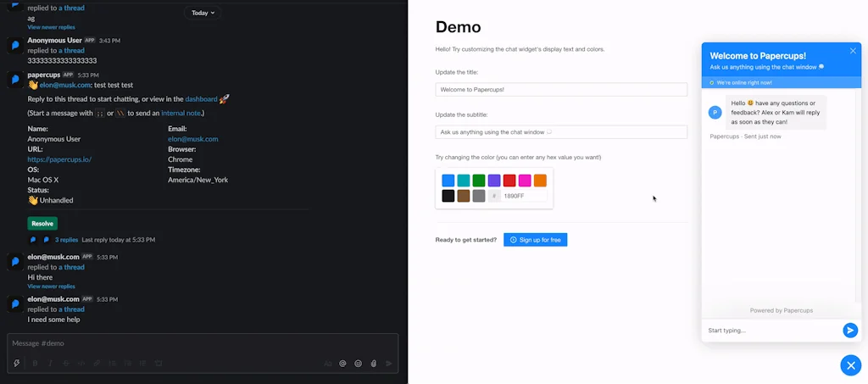Click the widget title input field
Viewport: 868px width, 384px height.
(560, 89)
